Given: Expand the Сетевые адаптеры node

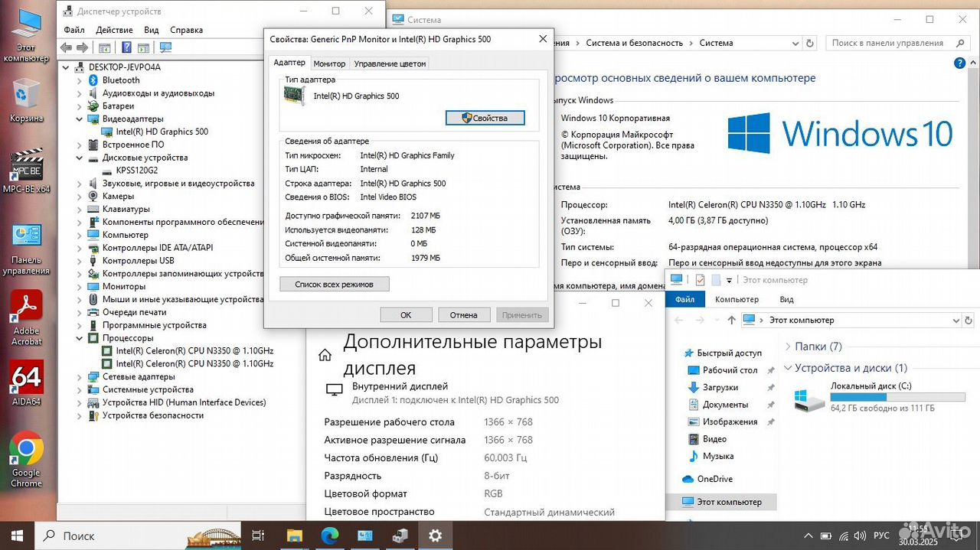Looking at the screenshot, I should pyautogui.click(x=80, y=377).
